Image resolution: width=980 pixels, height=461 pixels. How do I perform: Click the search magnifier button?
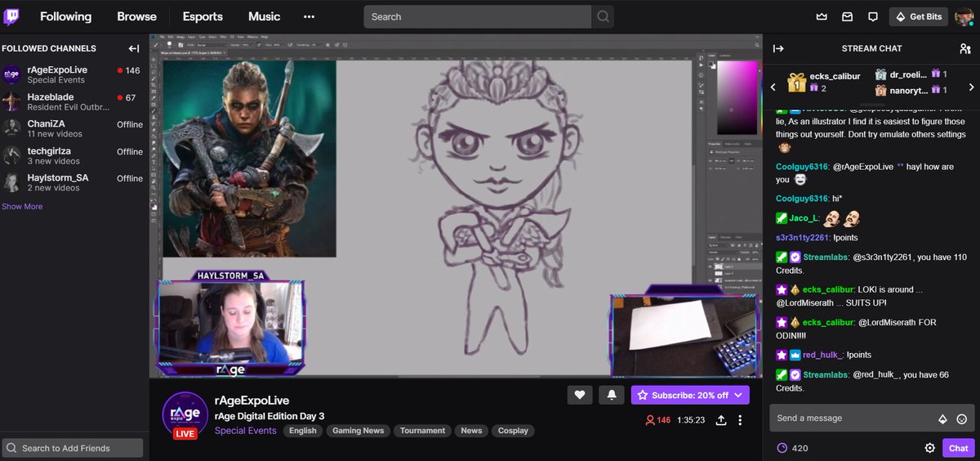tap(603, 16)
